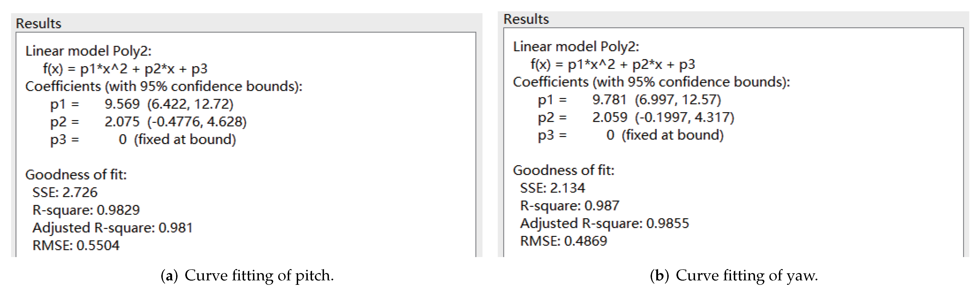The width and height of the screenshot is (980, 294).
Task: Click the right Results panel title
Action: (x=526, y=19)
